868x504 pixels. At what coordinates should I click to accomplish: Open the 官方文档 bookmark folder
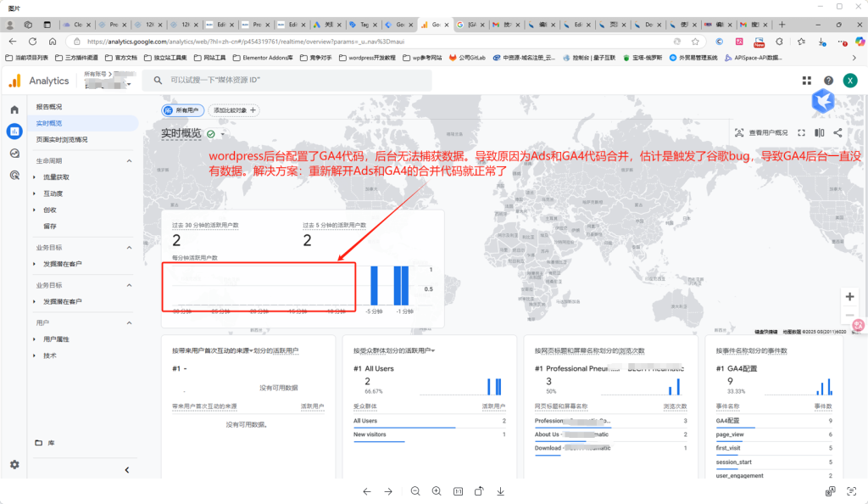(x=120, y=58)
